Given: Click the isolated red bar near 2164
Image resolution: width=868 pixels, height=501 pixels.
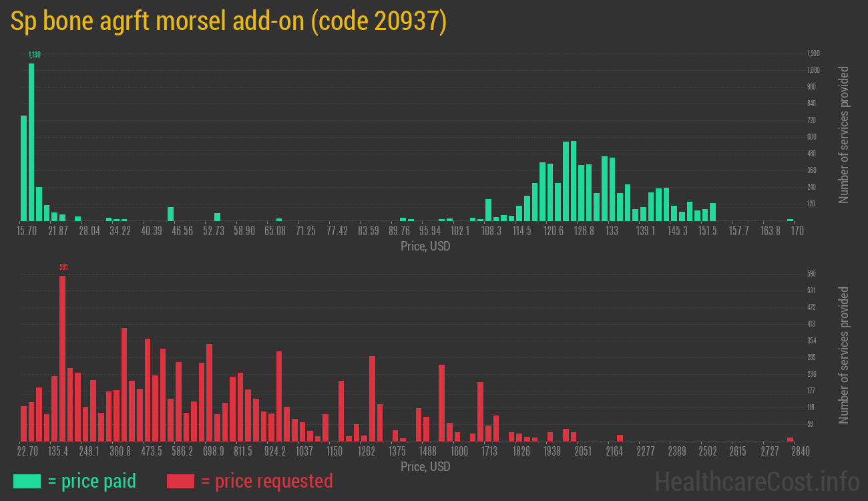Looking at the screenshot, I should (620, 438).
